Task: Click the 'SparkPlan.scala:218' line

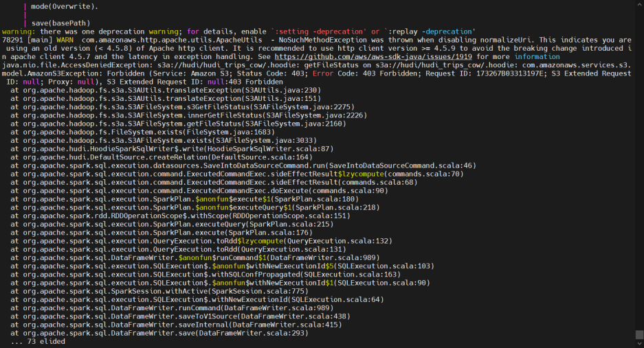Action: [x=195, y=208]
